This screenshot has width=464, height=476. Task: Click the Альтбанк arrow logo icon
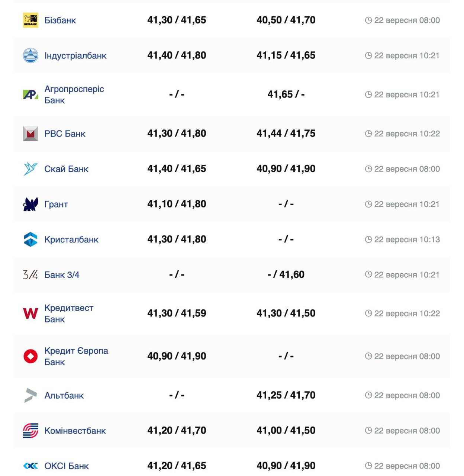pyautogui.click(x=30, y=395)
